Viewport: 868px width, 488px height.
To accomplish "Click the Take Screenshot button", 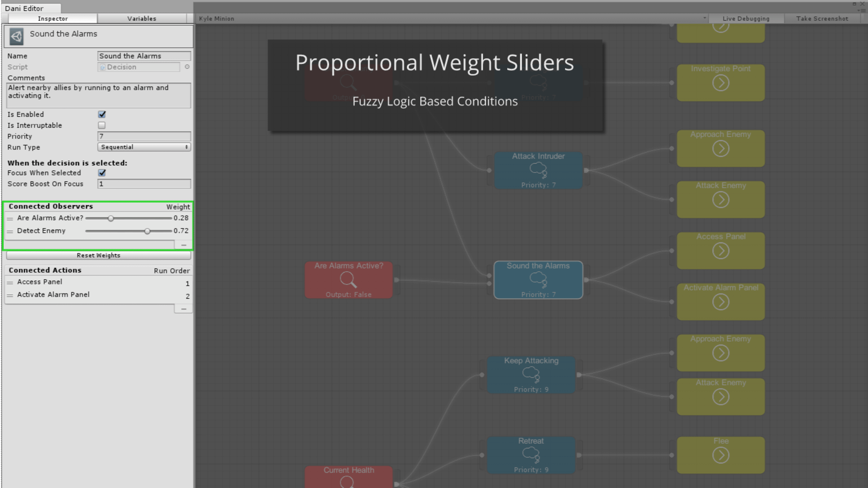I will coord(822,19).
